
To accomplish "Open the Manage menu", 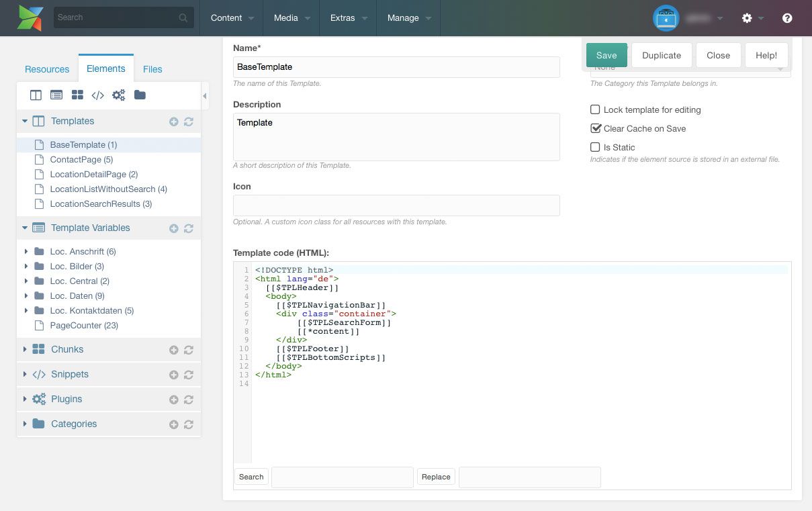I will pos(409,18).
